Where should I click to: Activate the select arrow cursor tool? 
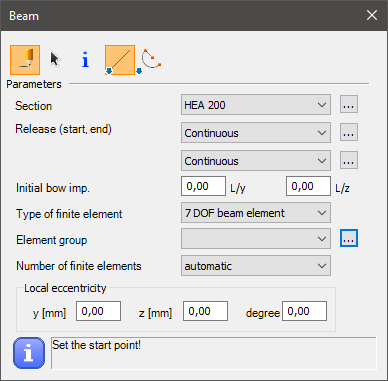pyautogui.click(x=55, y=60)
